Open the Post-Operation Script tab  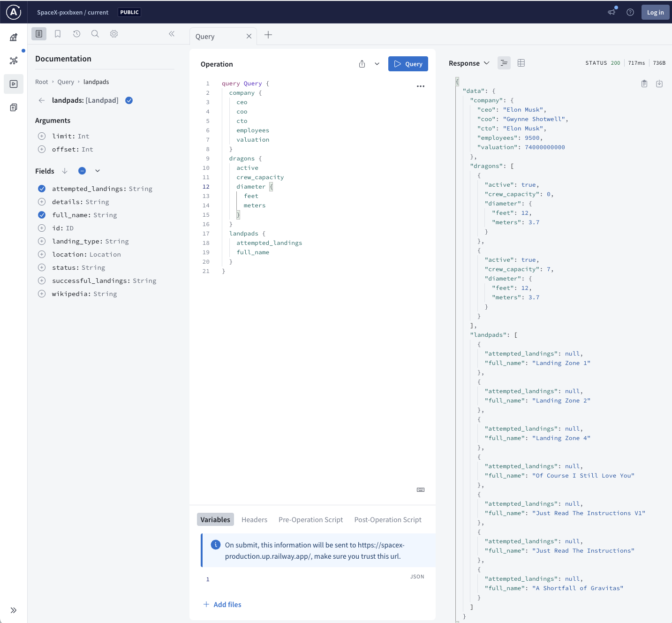388,520
